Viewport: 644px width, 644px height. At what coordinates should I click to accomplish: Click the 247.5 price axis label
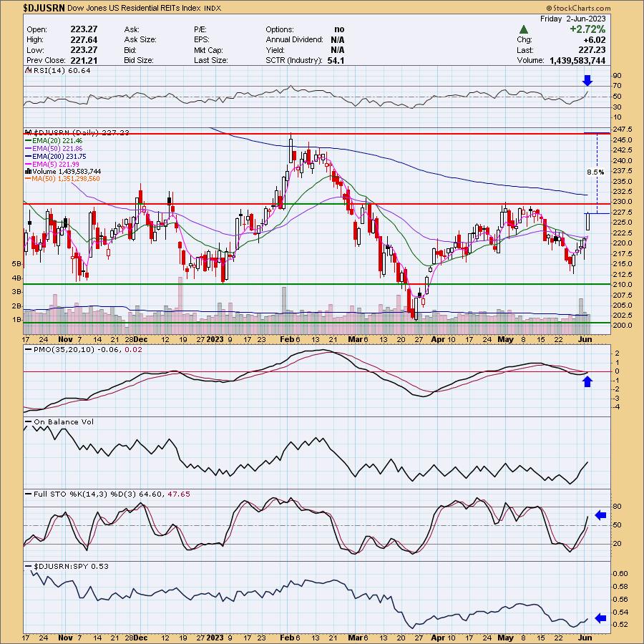coord(623,130)
